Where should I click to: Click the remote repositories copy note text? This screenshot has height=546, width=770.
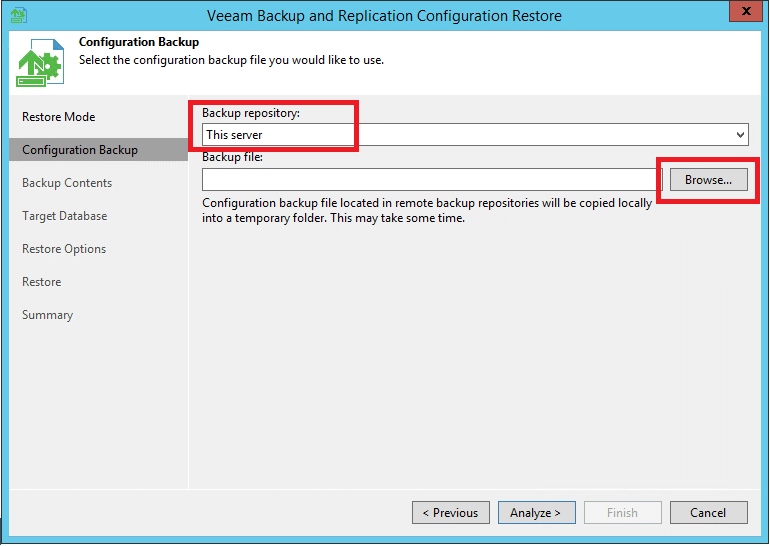[427, 210]
